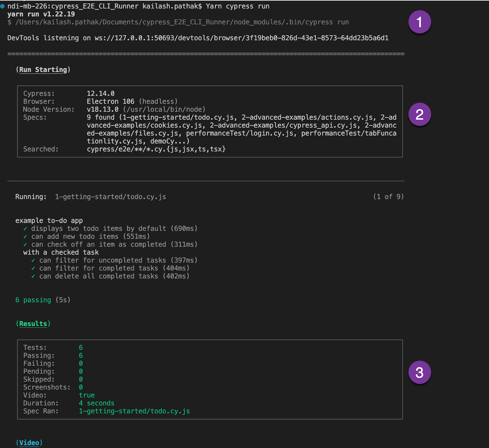Click checkmark beside 'can filter for uncompleted tasks'
The height and width of the screenshot is (448, 489).
click(33, 260)
